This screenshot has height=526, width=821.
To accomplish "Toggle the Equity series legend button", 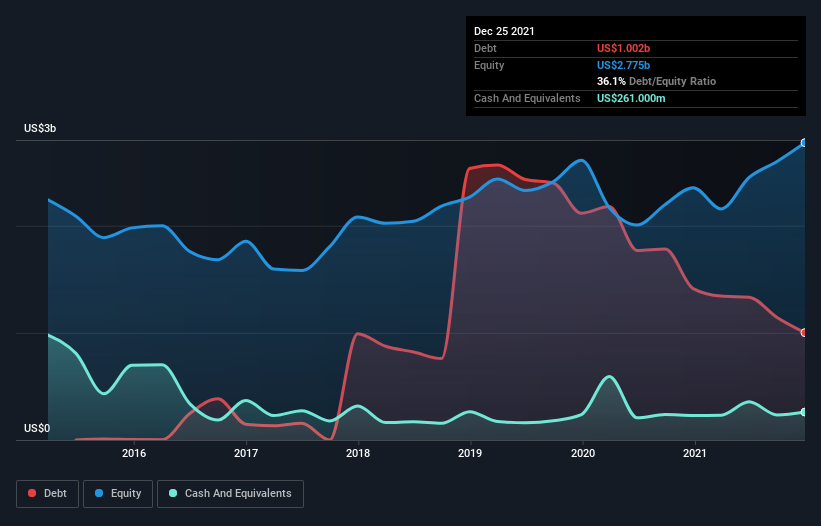I will (118, 494).
